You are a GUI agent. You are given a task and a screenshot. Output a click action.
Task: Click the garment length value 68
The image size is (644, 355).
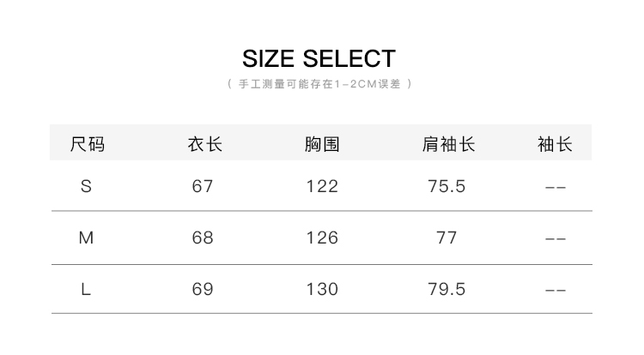(203, 238)
